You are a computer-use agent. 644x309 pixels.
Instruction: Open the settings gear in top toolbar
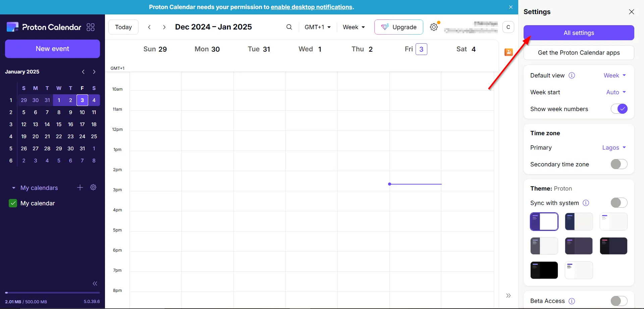coord(434,27)
